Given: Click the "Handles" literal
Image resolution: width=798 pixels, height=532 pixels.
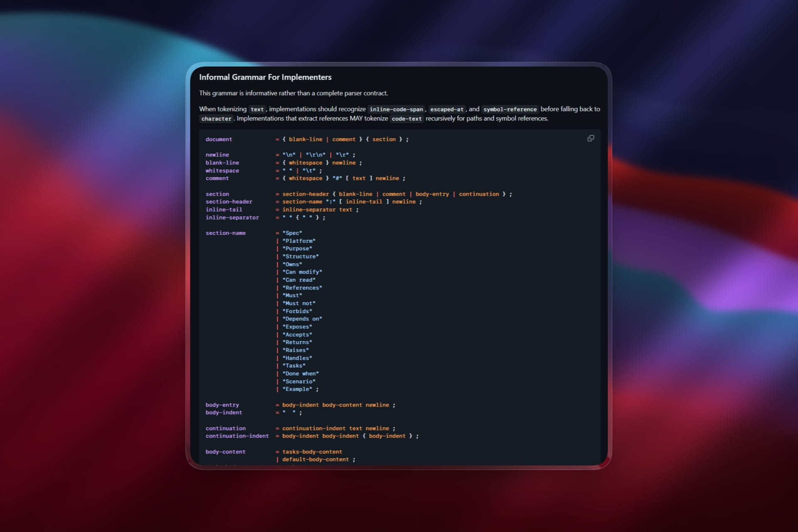Looking at the screenshot, I should tap(297, 358).
